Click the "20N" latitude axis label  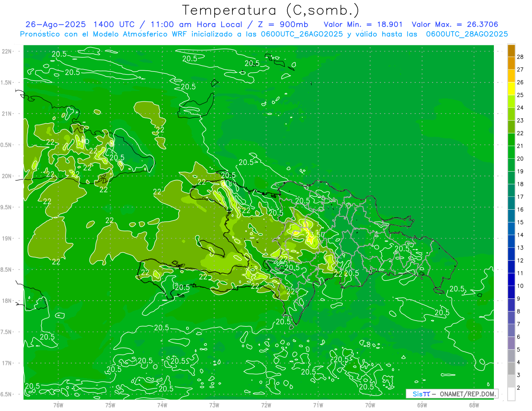point(7,176)
